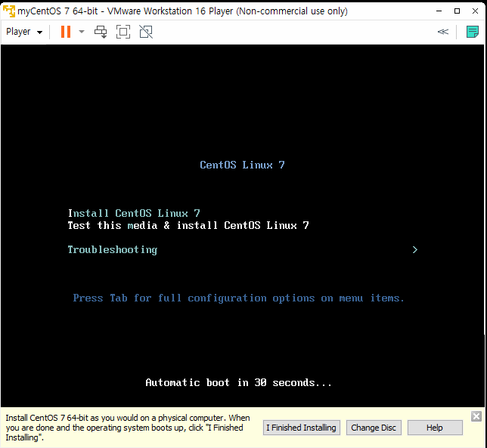
Task: Click I Finished Installing button
Action: [301, 428]
